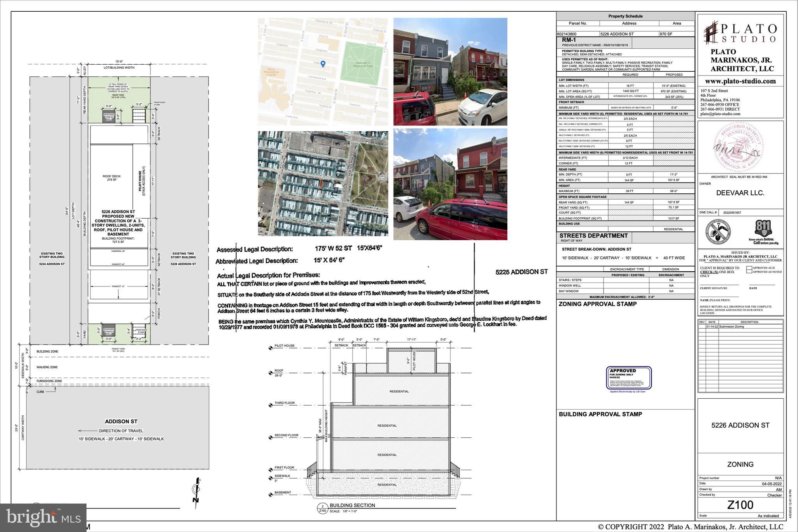Open the aerial satellite map image
Screen dimensions: 798x532
point(323,183)
